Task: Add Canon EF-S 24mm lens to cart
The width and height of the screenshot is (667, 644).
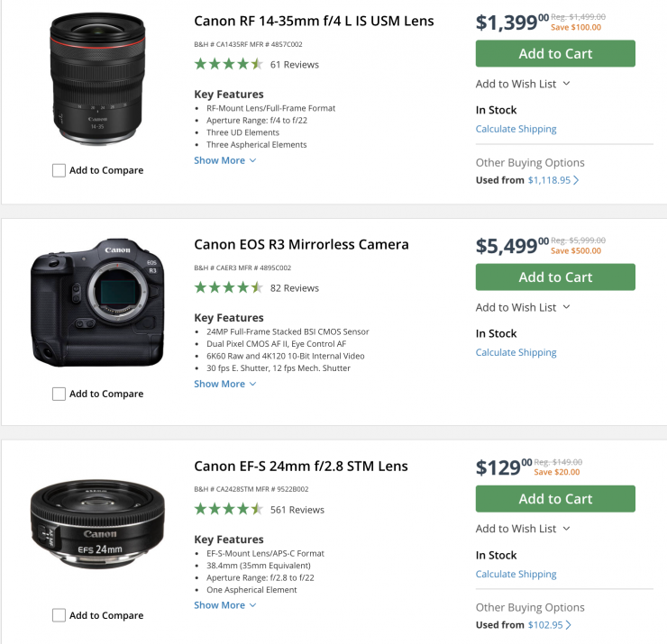Action: (x=555, y=498)
